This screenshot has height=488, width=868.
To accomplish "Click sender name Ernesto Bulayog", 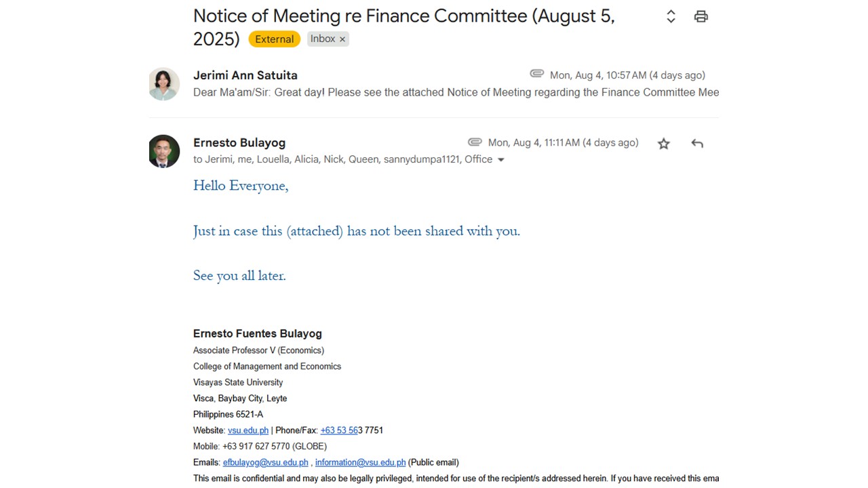I will (239, 143).
